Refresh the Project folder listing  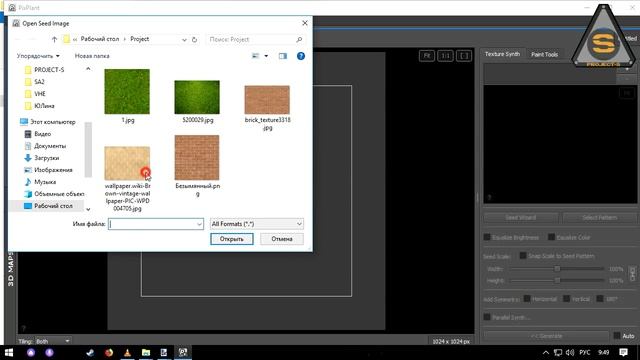195,40
